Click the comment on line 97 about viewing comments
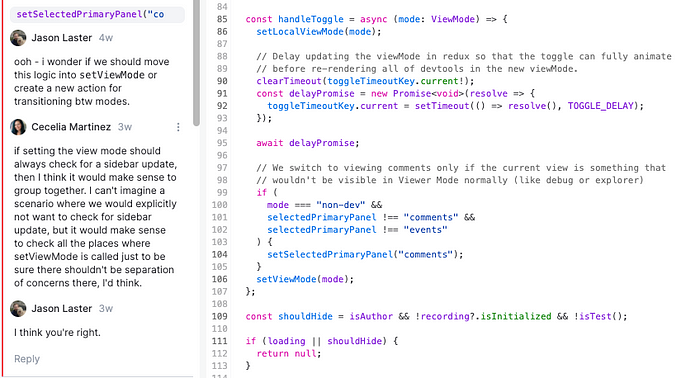 [x=461, y=168]
